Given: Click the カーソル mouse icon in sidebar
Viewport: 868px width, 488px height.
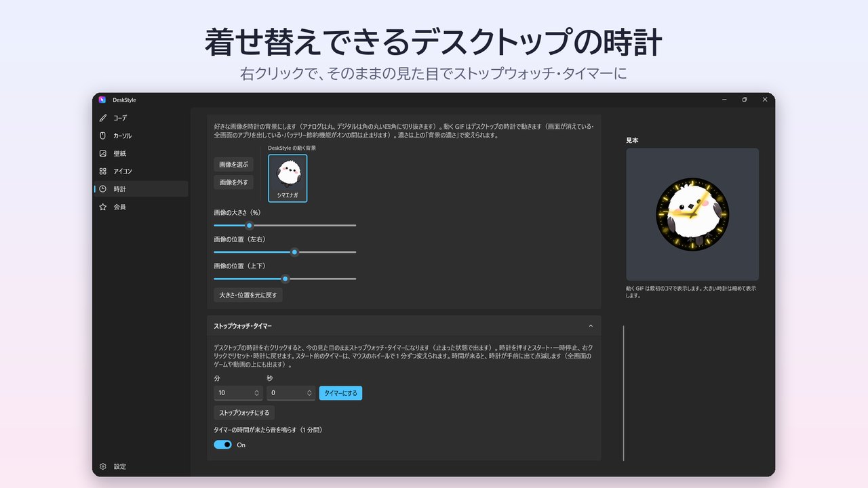Looking at the screenshot, I should (103, 136).
